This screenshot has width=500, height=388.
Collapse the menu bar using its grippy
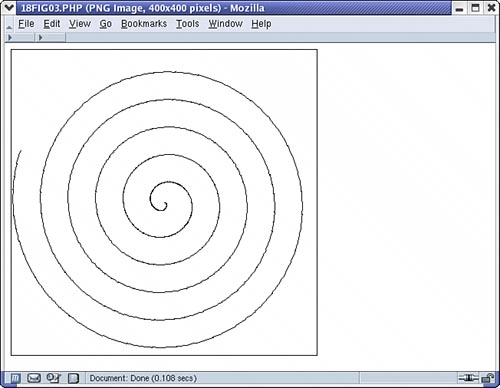(9, 24)
